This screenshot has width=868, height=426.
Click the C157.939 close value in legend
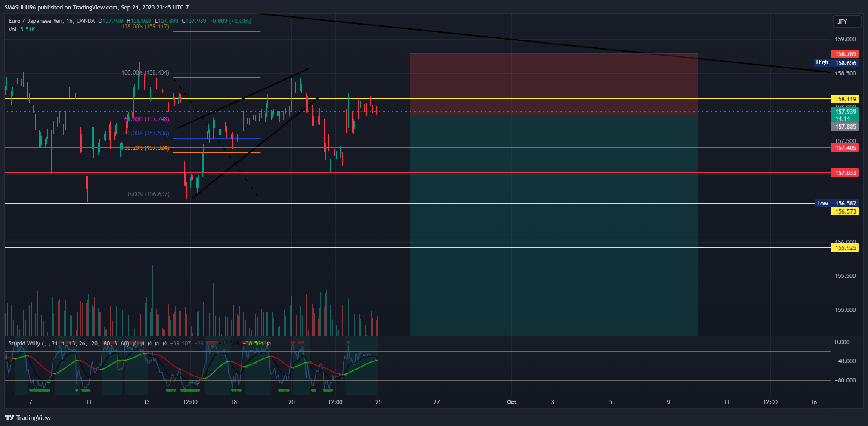pyautogui.click(x=194, y=21)
